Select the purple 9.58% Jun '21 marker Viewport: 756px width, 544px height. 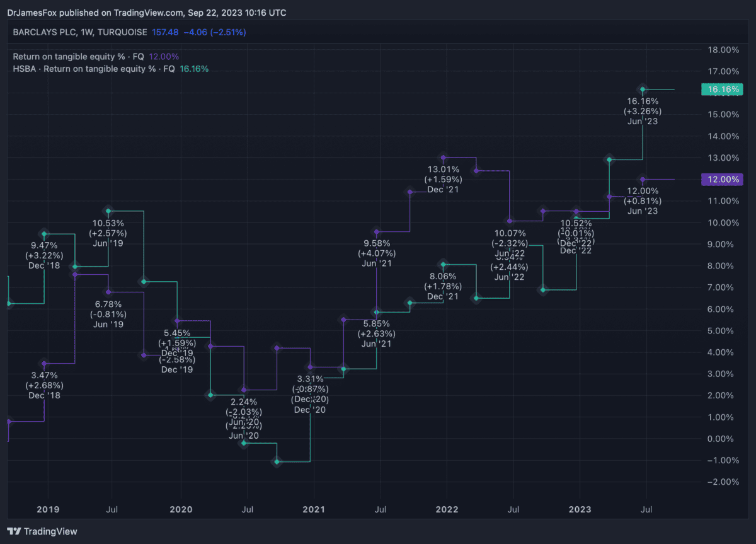coord(377,232)
